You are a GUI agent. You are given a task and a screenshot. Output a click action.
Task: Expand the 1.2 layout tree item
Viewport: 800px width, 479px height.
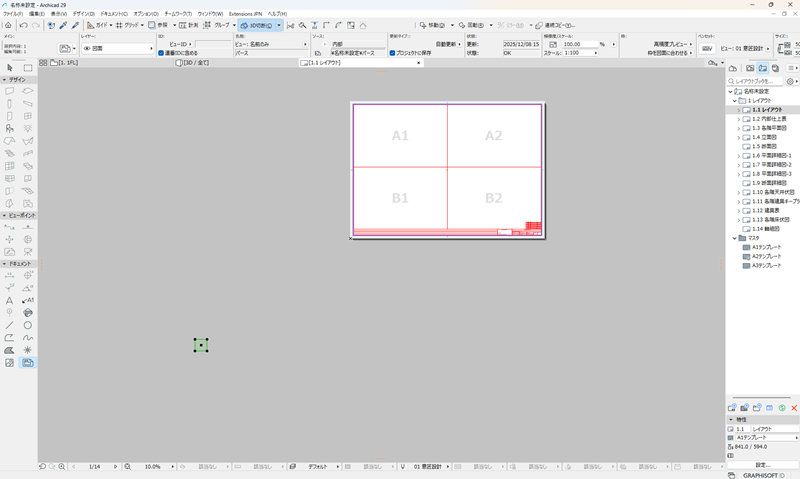pyautogui.click(x=739, y=119)
